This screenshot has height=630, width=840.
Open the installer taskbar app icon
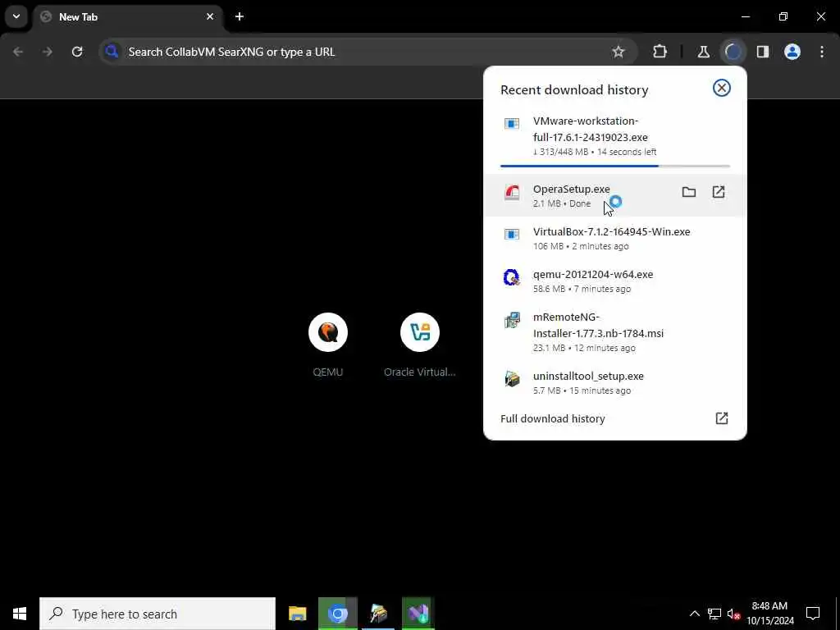click(x=378, y=614)
